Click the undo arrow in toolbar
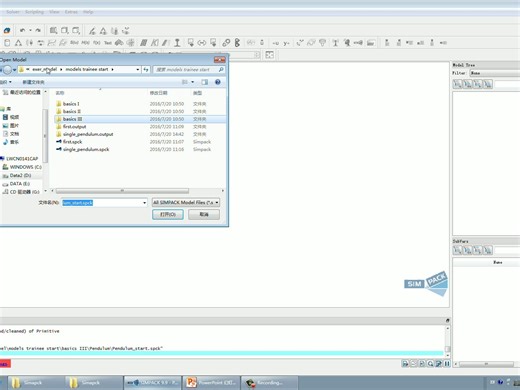This screenshot has height=390, width=520. (22, 30)
